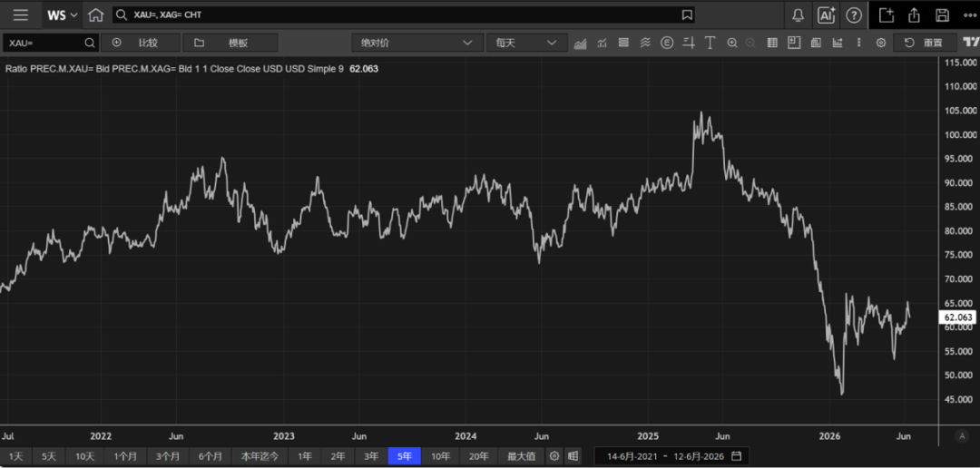Image resolution: width=980 pixels, height=468 pixels.
Task: Click the 2024 time axis label
Action: coord(465,435)
